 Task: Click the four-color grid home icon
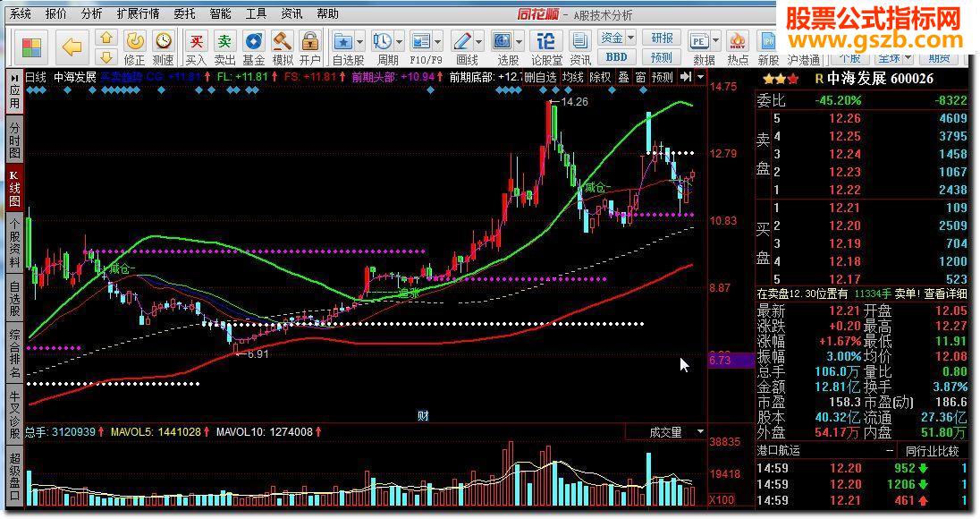click(31, 47)
